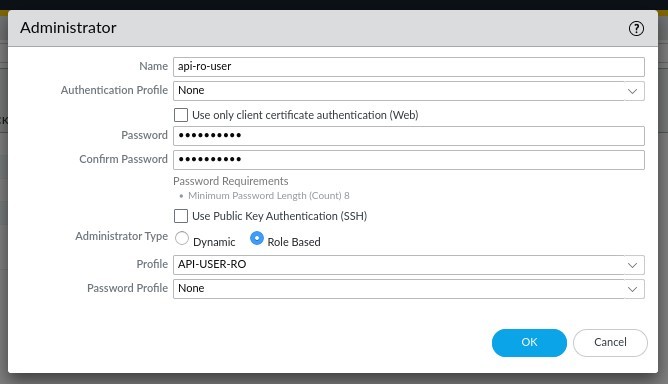Confirm with the OK button
Image resolution: width=668 pixels, height=384 pixels.
[529, 343]
